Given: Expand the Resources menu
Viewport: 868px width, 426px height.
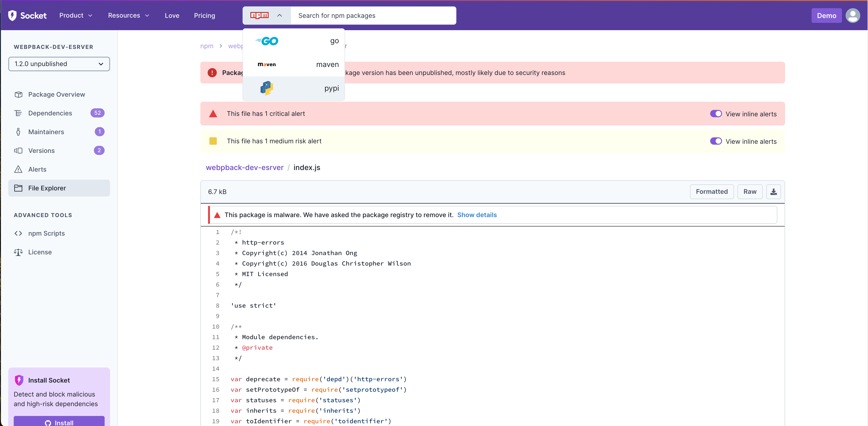Looking at the screenshot, I should point(128,16).
